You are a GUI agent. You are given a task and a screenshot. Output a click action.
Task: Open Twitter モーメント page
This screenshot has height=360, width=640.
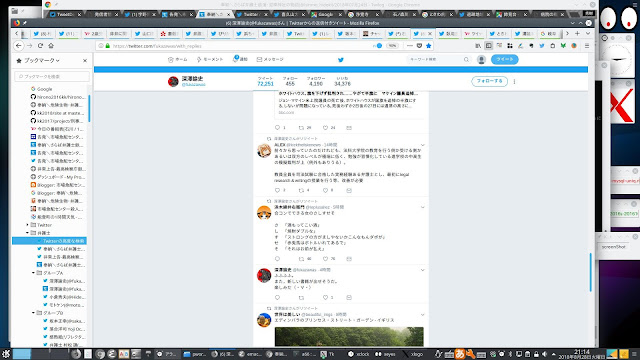pyautogui.click(x=210, y=59)
